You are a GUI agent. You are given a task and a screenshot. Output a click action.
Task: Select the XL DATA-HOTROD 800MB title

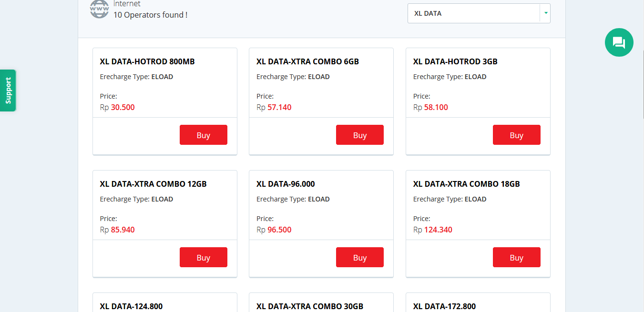[x=147, y=61]
